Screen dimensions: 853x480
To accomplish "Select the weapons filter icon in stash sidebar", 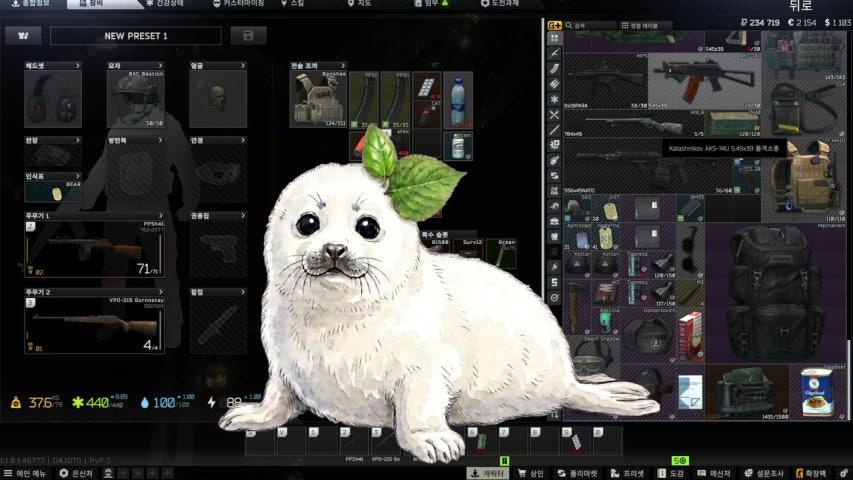I will (x=554, y=53).
